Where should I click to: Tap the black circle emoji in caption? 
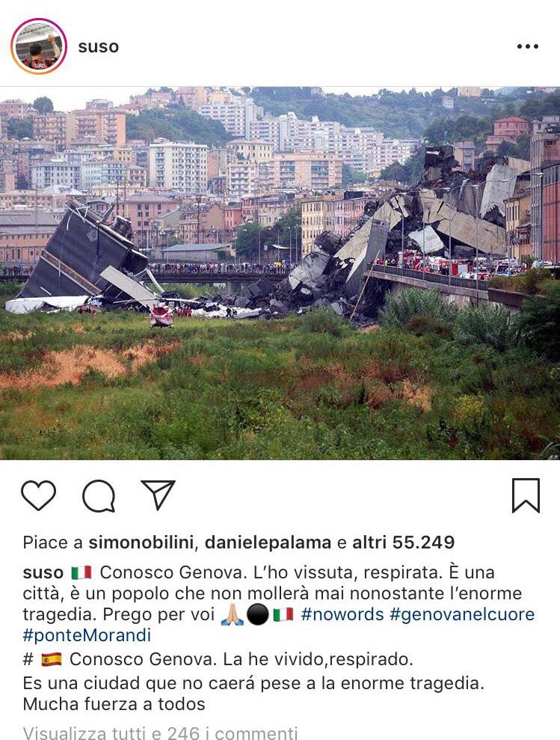tap(258, 614)
